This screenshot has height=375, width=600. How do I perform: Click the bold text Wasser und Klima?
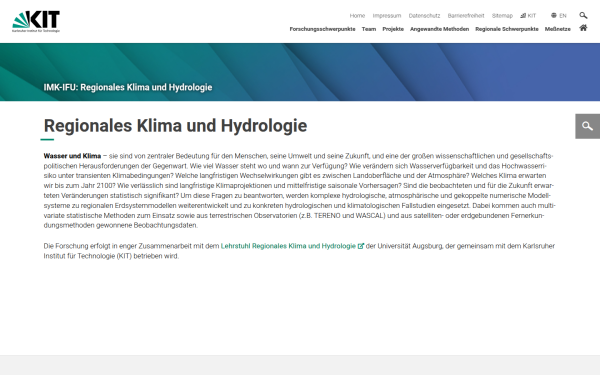tap(72, 156)
